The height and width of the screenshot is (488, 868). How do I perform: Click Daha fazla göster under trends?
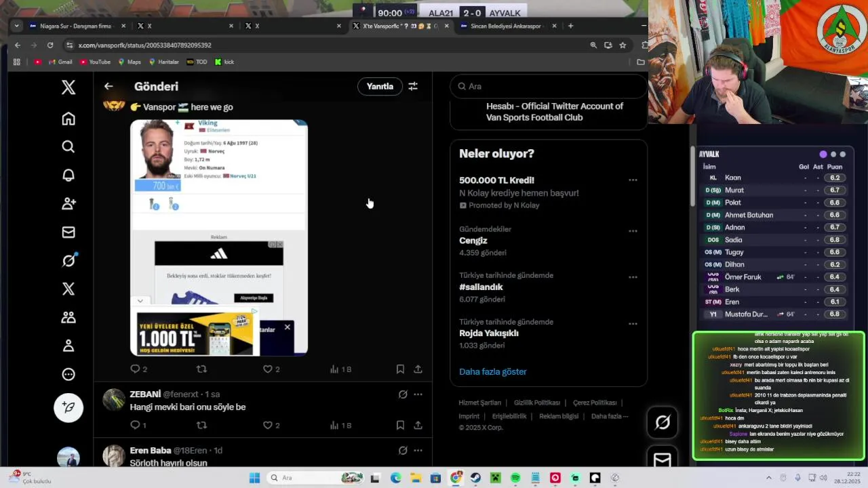click(x=493, y=371)
